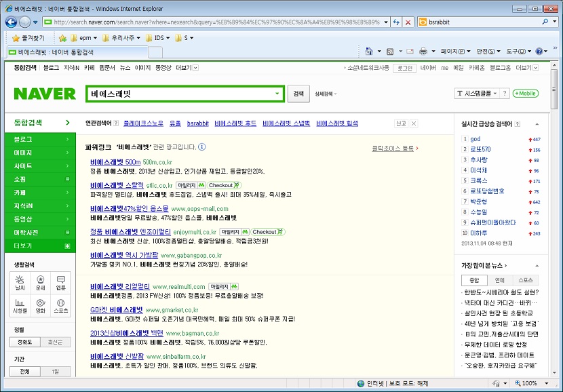Expand the top-left 더보기 search category dropdown
Image resolution: width=563 pixels, height=392 pixels.
(x=187, y=68)
